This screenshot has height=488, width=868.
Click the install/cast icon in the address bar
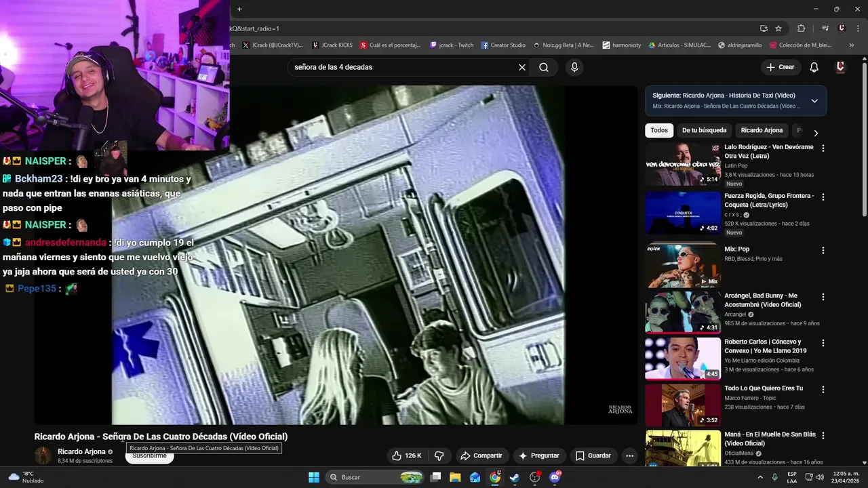(x=764, y=28)
